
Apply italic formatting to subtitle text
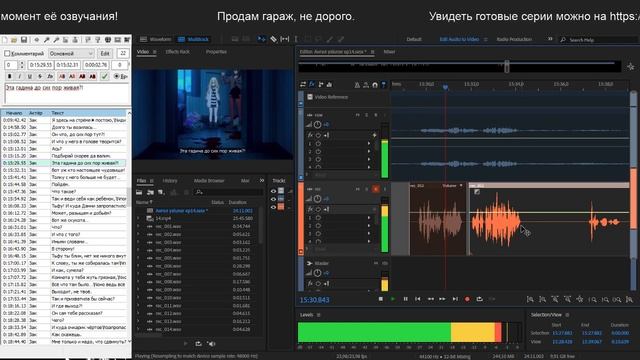(x=20, y=76)
